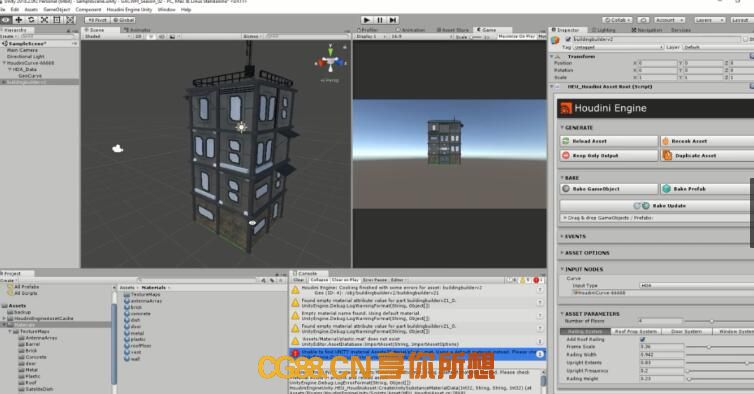
Task: Toggle the object active checkbox in Inspector
Action: [x=568, y=39]
